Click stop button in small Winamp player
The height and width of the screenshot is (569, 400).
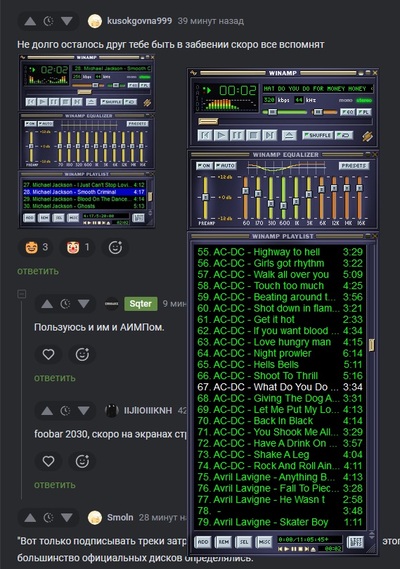[65, 102]
